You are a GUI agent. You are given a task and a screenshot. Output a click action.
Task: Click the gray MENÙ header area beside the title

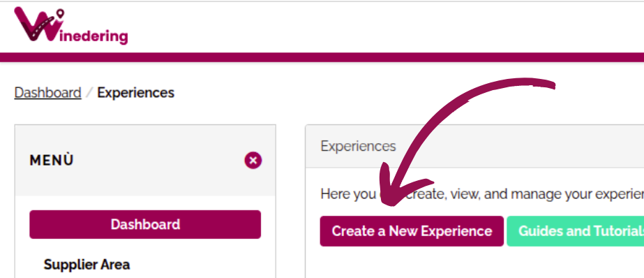pyautogui.click(x=158, y=161)
